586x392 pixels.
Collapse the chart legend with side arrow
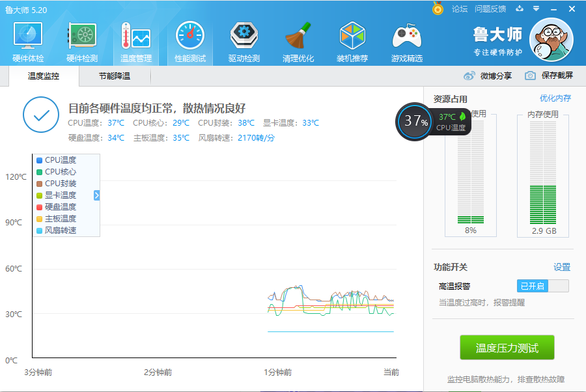(x=97, y=195)
